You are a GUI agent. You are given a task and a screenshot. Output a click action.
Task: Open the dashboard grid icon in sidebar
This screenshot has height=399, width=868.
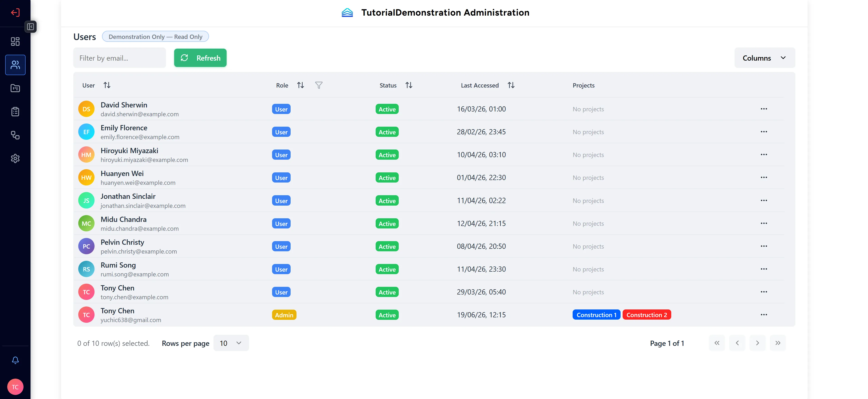pos(15,41)
